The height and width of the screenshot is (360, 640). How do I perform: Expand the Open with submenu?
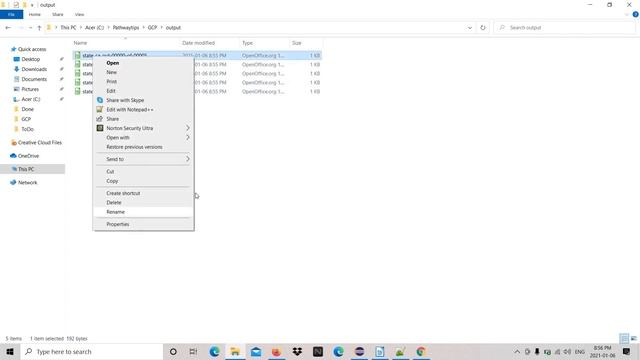[143, 138]
